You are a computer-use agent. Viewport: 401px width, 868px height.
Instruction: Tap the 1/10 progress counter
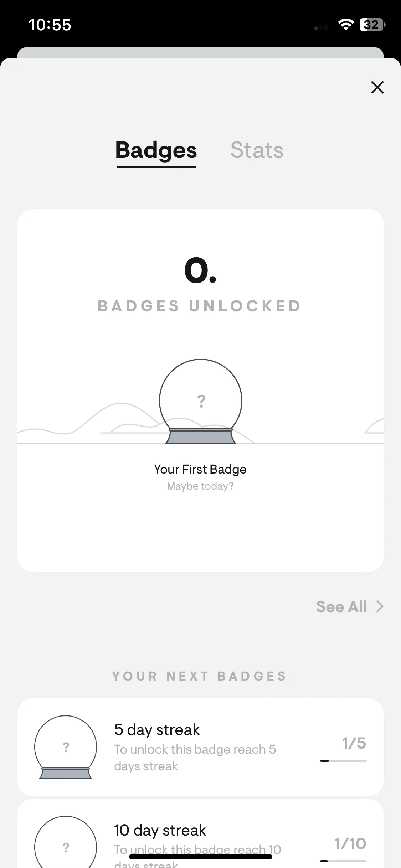point(350,844)
